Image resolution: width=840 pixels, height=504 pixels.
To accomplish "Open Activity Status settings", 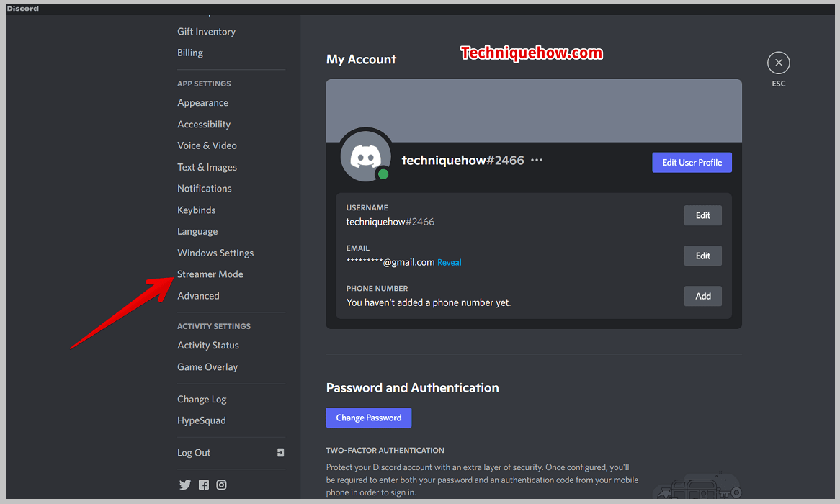I will [x=208, y=346].
